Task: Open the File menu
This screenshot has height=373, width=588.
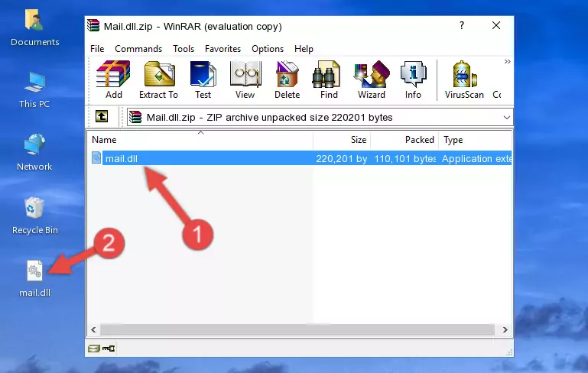Action: coord(97,49)
